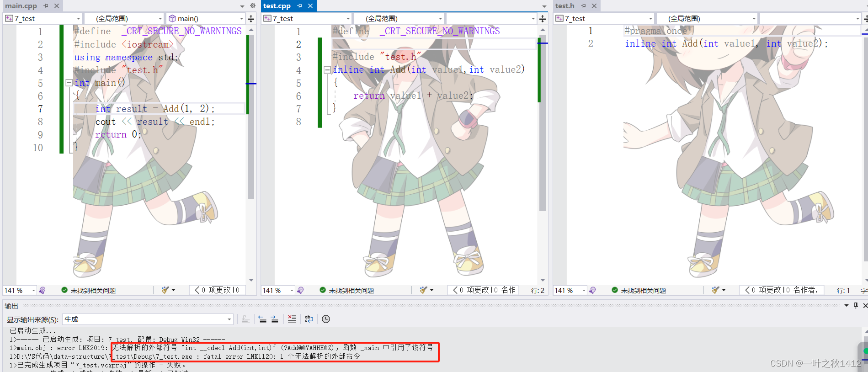Open the main() member dropdown
Screen dimensions: 868x372
(206, 18)
